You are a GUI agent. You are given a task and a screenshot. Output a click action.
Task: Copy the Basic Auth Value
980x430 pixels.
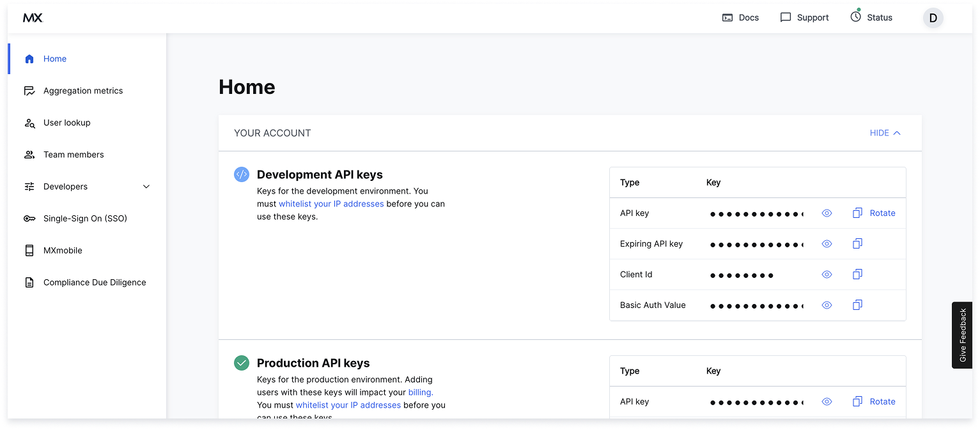[857, 305]
